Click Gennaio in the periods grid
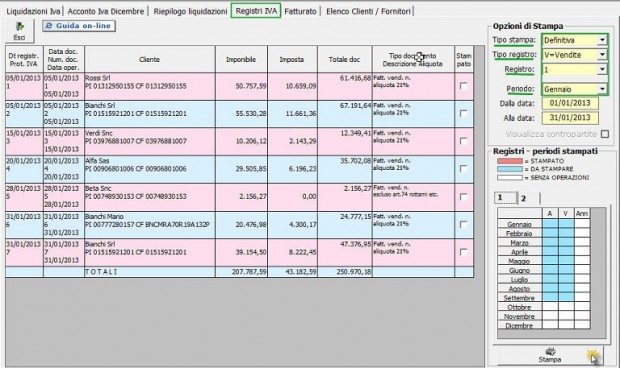620x368 pixels. 519,224
